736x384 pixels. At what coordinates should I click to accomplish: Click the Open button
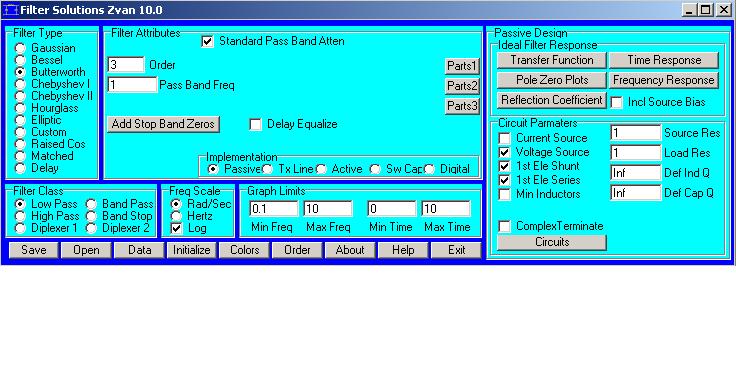pyautogui.click(x=86, y=250)
